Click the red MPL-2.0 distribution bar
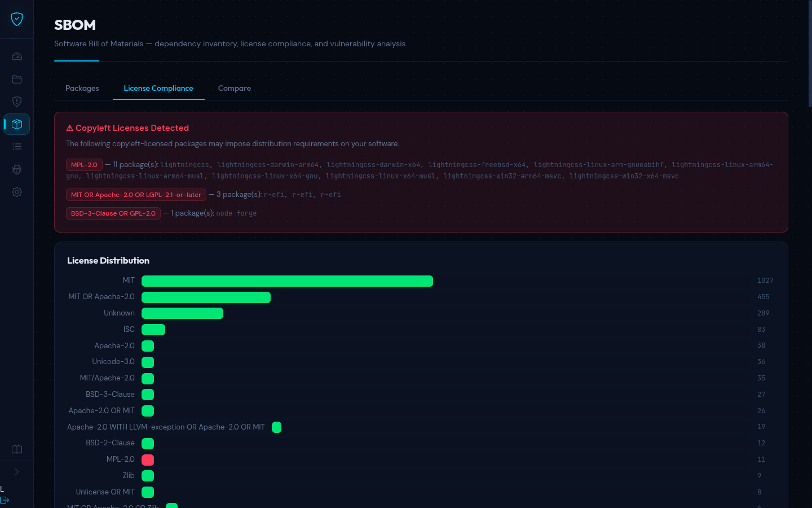 pyautogui.click(x=147, y=459)
